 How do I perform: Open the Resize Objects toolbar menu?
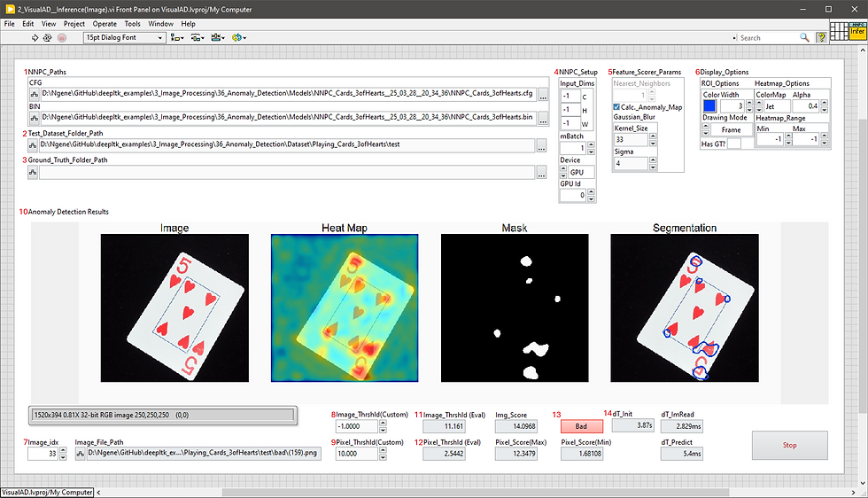click(x=218, y=38)
